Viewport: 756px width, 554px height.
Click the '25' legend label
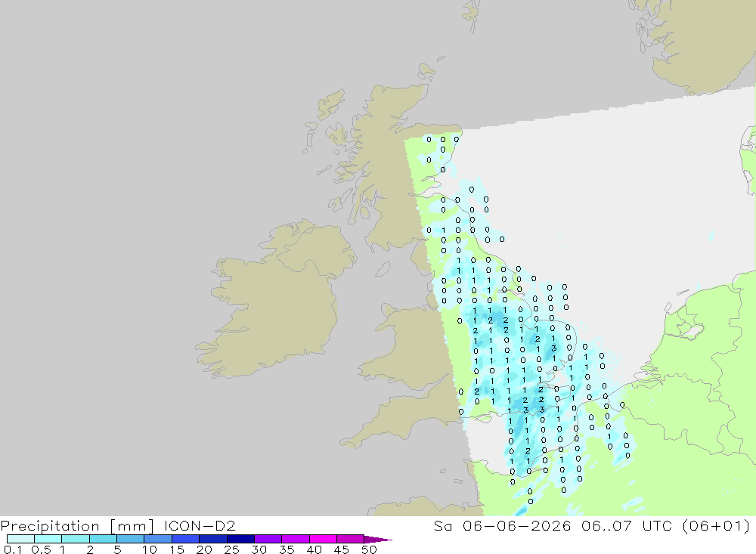[232, 549]
